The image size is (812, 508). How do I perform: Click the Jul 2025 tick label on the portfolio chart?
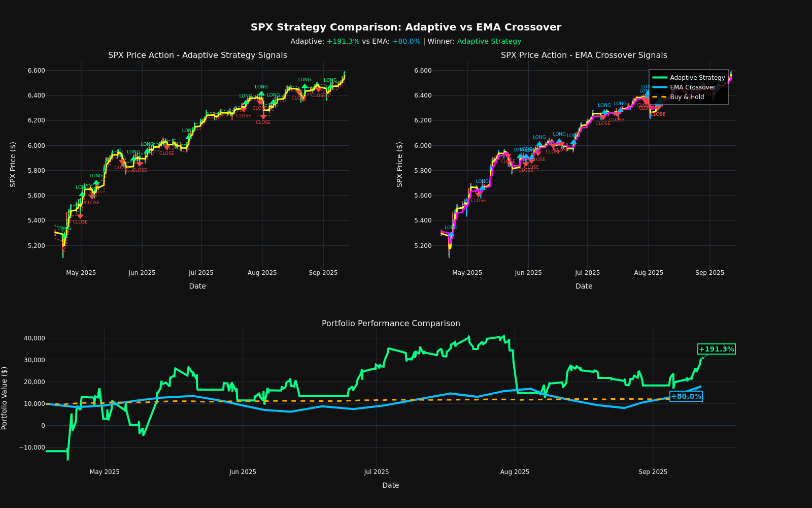coord(377,472)
